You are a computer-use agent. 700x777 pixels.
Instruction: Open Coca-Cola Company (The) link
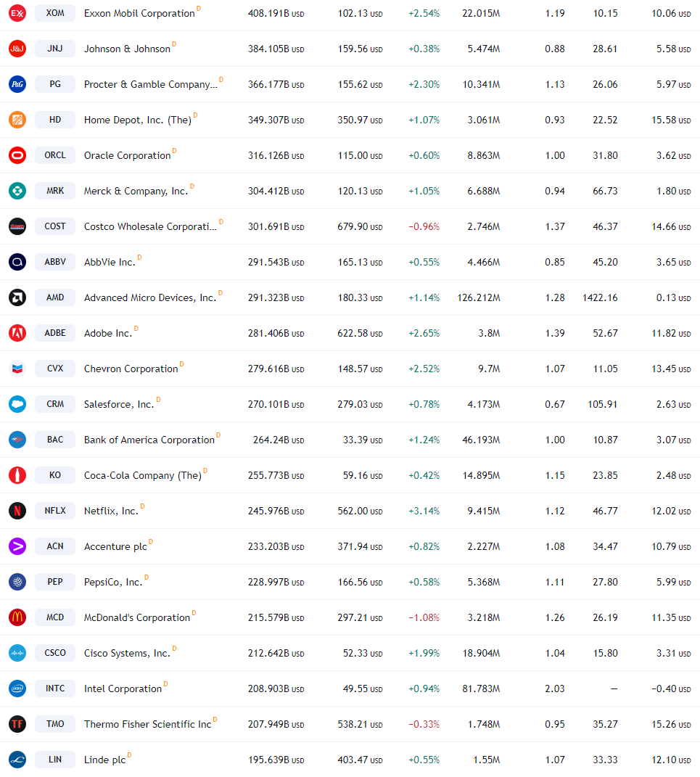tap(143, 475)
